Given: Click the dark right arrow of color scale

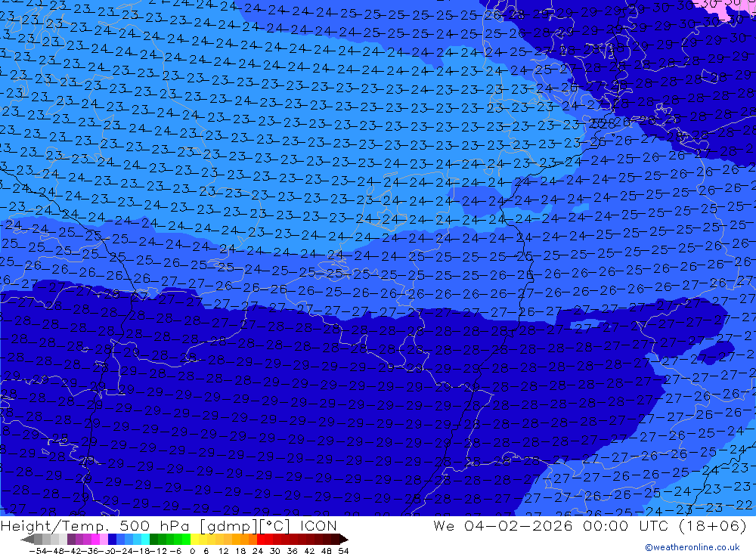Looking at the screenshot, I should pyautogui.click(x=344, y=540).
